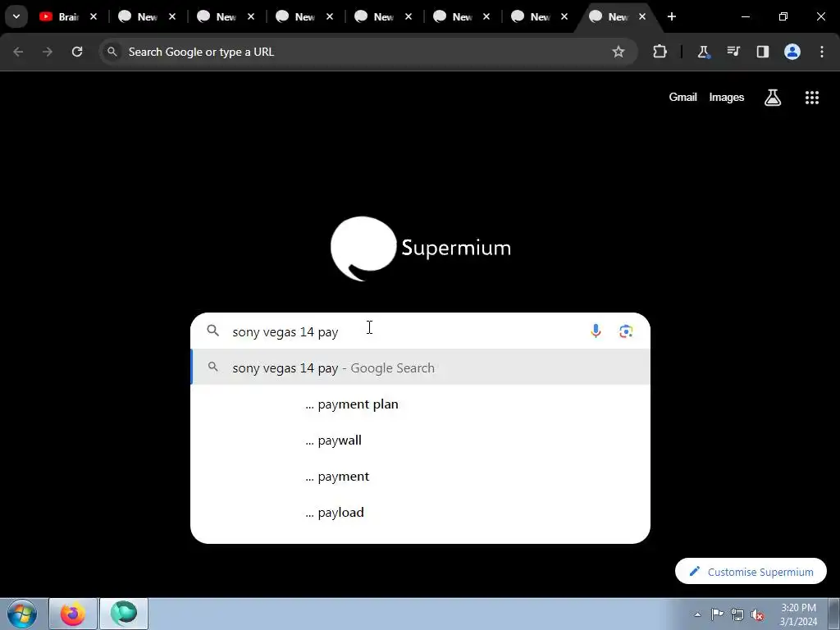Viewport: 840px width, 630px height.
Task: Click Customise Supermium button
Action: (751, 572)
